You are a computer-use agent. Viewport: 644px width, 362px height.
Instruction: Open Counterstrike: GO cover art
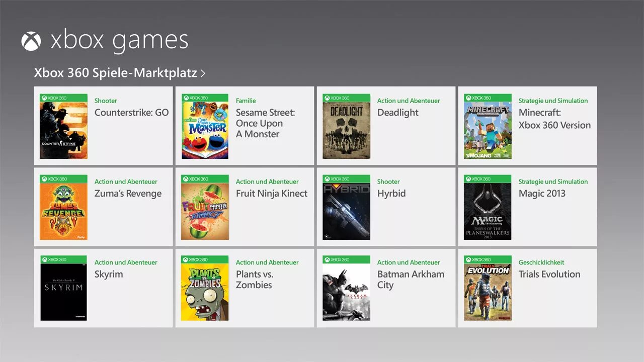[63, 126]
